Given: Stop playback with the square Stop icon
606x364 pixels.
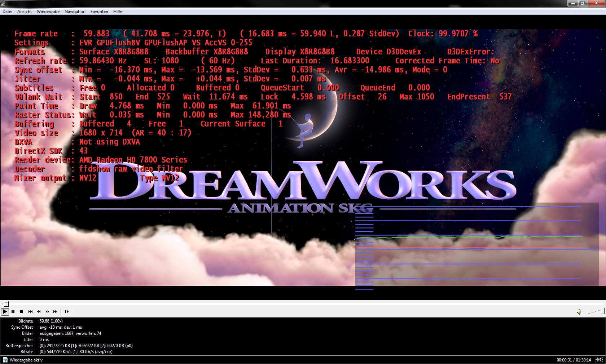Looking at the screenshot, I should tap(21, 312).
